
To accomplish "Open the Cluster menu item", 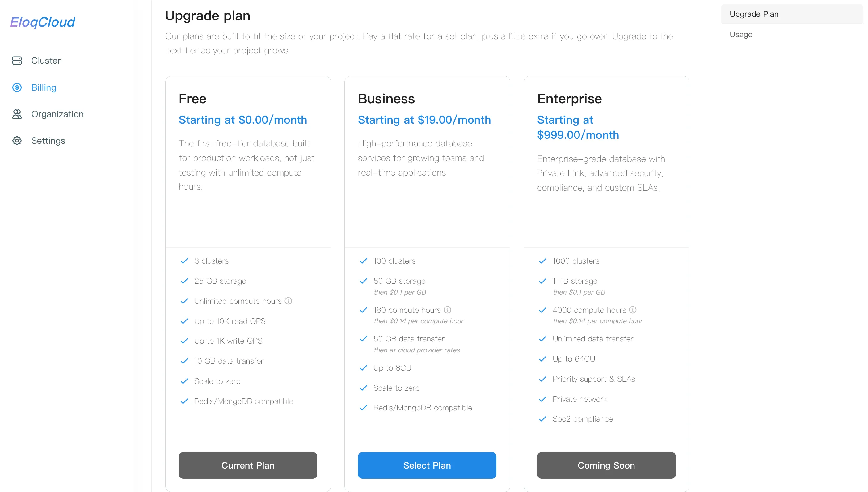I will tap(46, 61).
